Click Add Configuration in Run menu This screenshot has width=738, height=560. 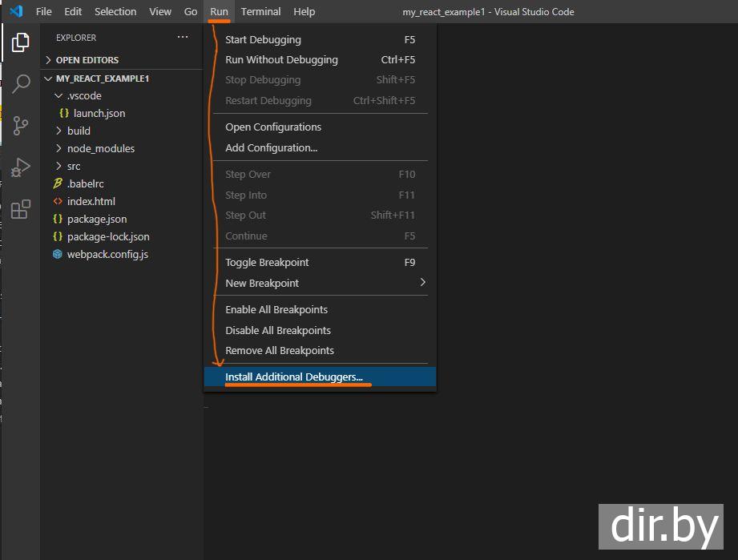271,147
